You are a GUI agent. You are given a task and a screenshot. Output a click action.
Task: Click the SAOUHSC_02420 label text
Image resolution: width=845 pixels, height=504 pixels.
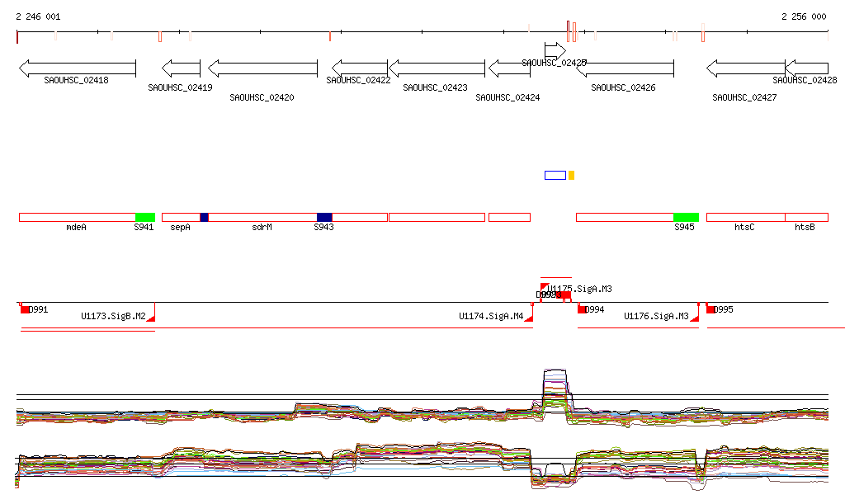pyautogui.click(x=262, y=97)
